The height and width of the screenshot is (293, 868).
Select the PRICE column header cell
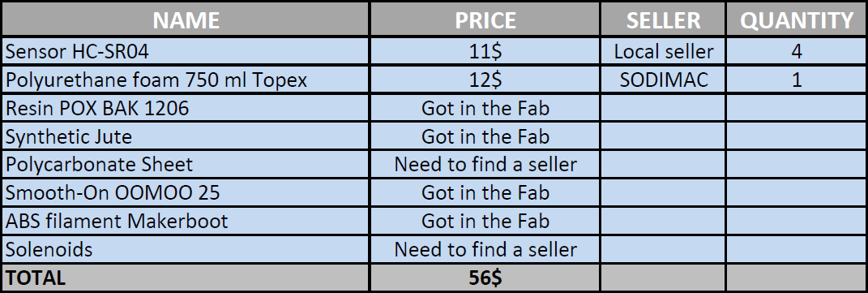point(485,20)
